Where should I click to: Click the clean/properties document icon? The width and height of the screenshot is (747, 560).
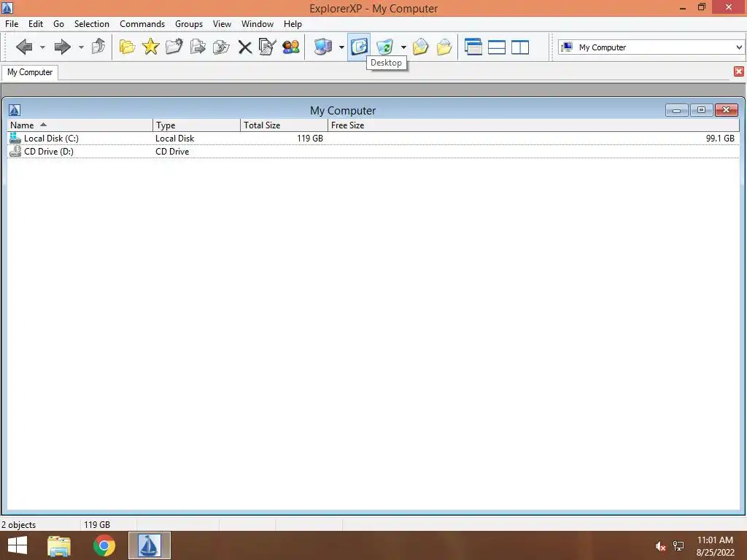[x=267, y=47]
